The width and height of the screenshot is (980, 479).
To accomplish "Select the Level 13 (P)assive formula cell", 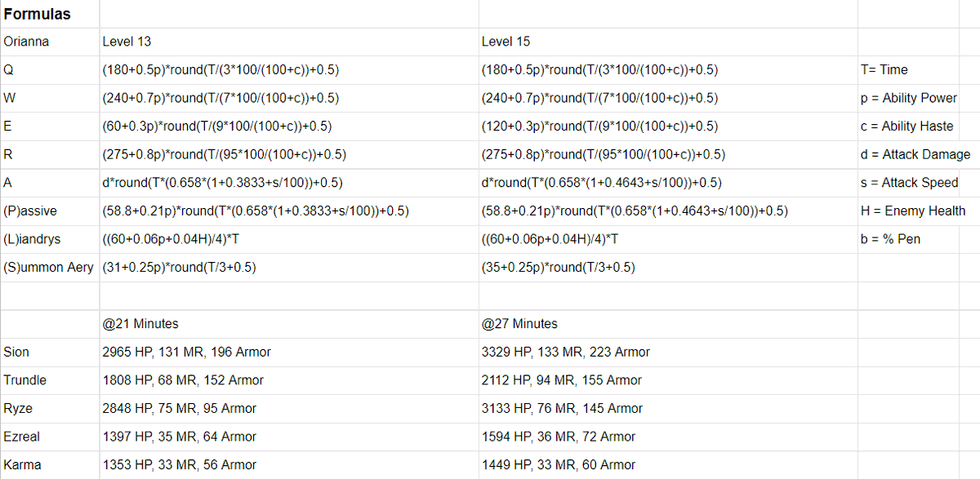I will pos(288,211).
